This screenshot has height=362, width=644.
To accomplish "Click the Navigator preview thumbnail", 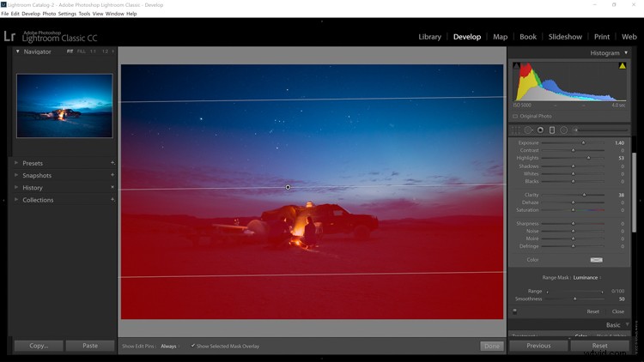I will (x=64, y=106).
